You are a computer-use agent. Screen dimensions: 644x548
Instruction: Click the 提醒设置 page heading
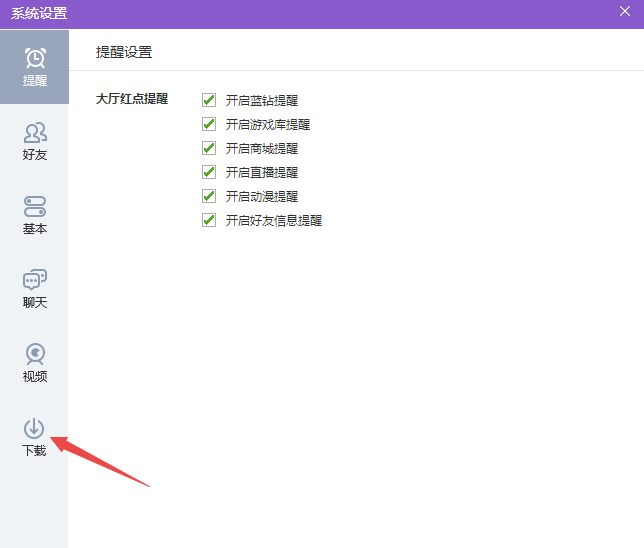point(124,52)
